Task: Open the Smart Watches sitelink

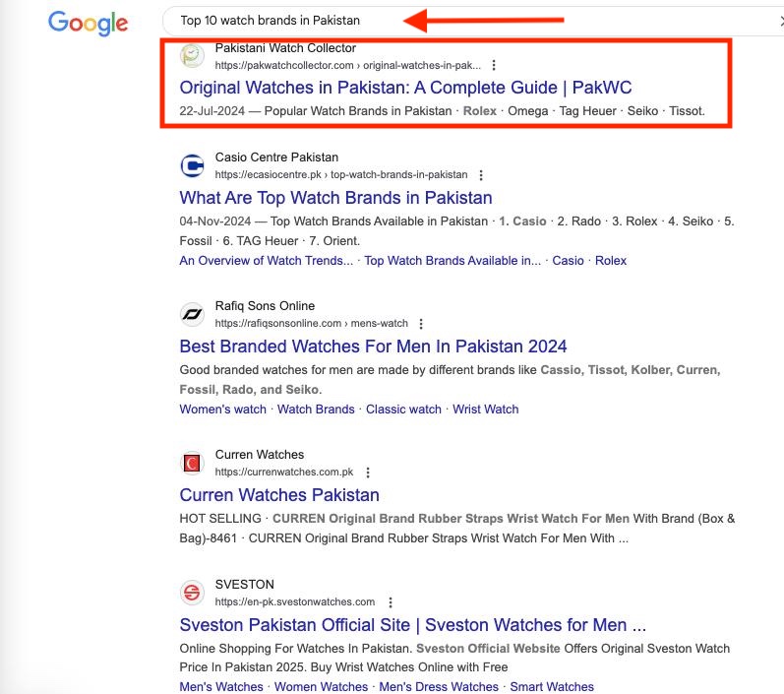Action: pos(552,686)
